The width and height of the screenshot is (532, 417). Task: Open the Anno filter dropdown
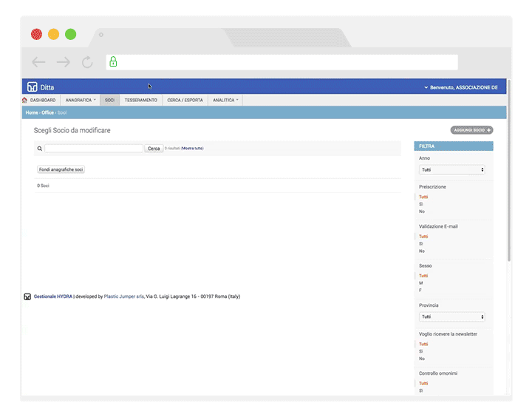point(451,170)
